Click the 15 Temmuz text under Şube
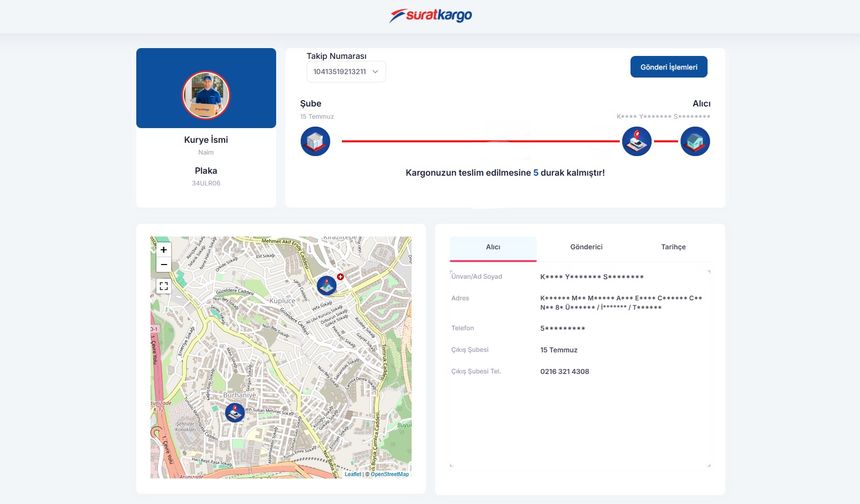Viewport: 860px width, 504px height. 317,116
